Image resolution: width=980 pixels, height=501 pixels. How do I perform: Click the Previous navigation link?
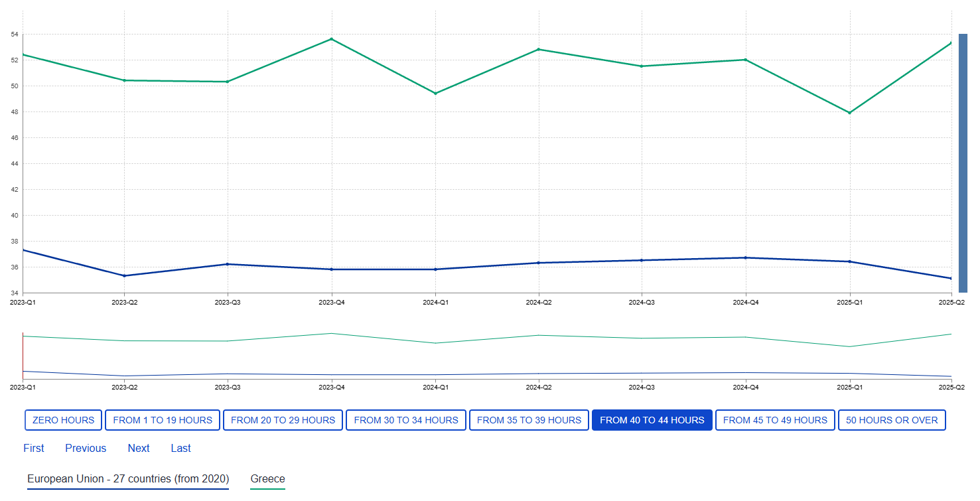coord(86,449)
